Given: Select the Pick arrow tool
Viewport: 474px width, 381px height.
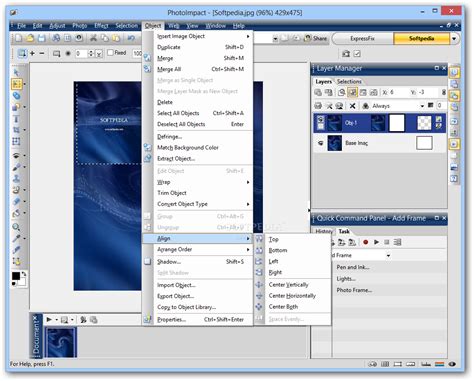Looking at the screenshot, I should [16, 72].
